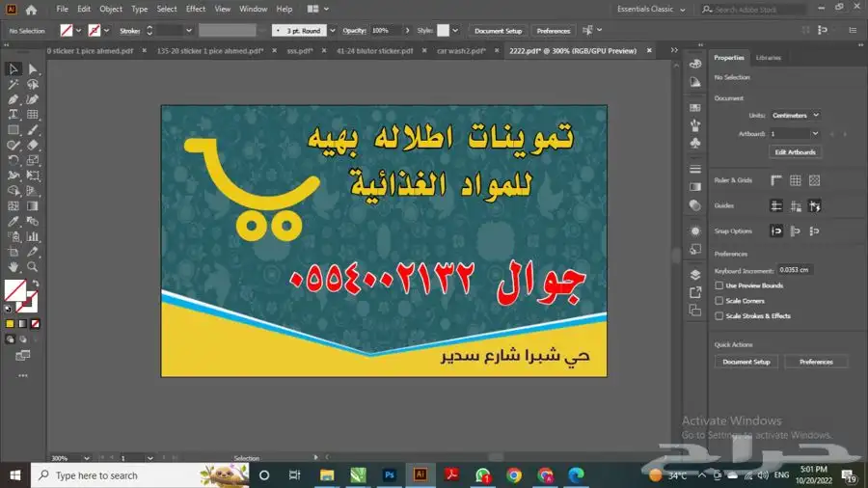Enable Scale Corners checkbox
This screenshot has width=868, height=488.
pos(719,301)
